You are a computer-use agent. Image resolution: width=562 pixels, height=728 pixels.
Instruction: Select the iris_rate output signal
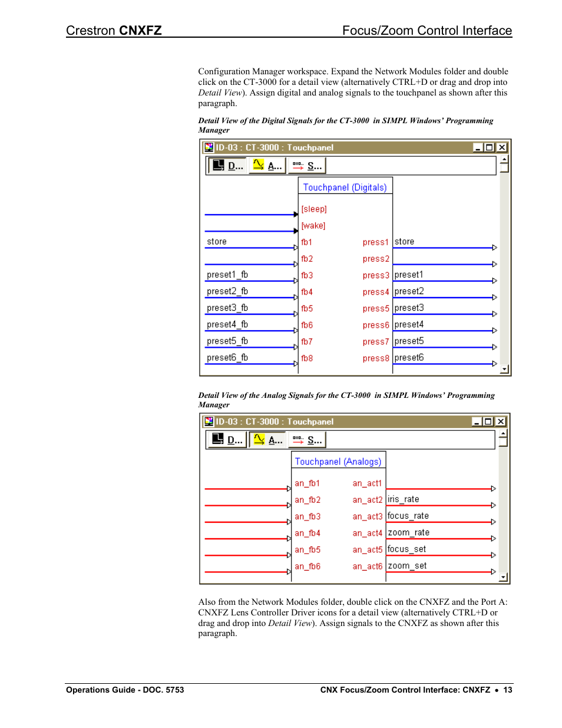tap(404, 499)
